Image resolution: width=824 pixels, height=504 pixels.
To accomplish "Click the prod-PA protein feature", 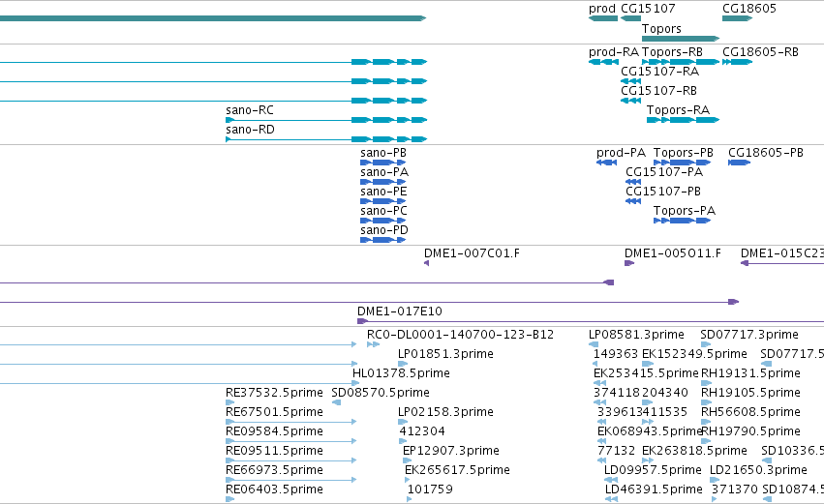I will coord(606,163).
